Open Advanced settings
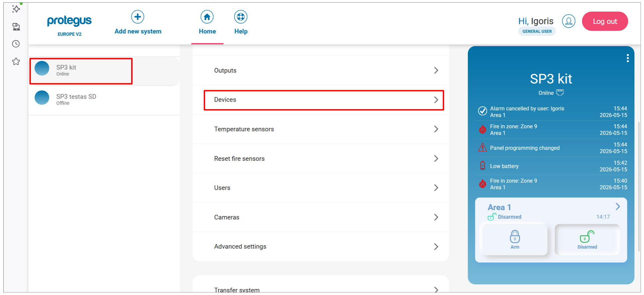This screenshot has height=295, width=644. tap(321, 247)
